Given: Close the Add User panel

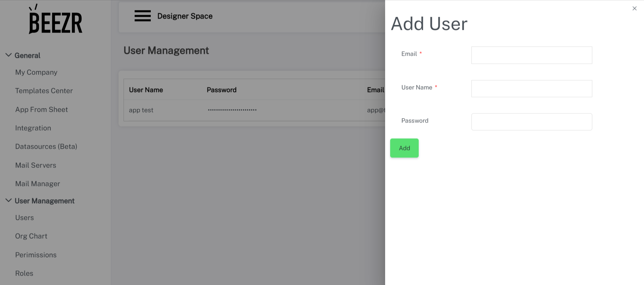Looking at the screenshot, I should 634,8.
